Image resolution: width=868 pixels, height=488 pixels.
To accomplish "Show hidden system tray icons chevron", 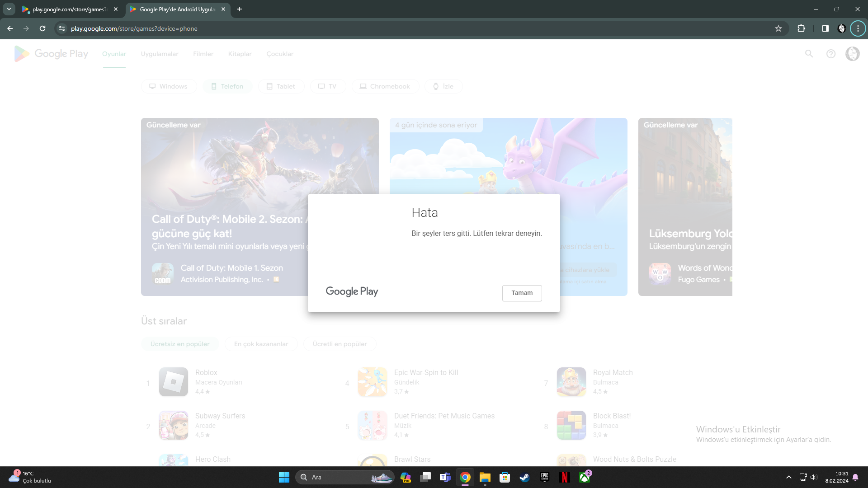I will click(788, 477).
